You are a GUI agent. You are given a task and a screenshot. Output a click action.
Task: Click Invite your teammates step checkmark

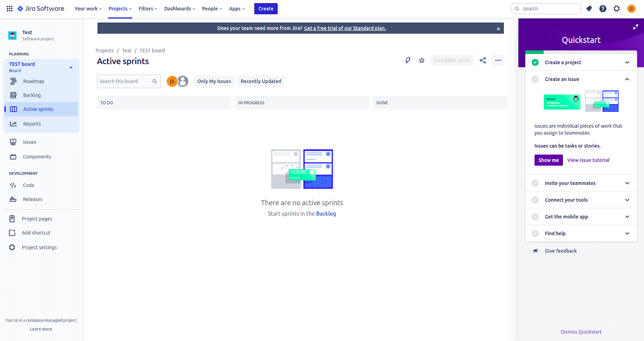coord(535,183)
